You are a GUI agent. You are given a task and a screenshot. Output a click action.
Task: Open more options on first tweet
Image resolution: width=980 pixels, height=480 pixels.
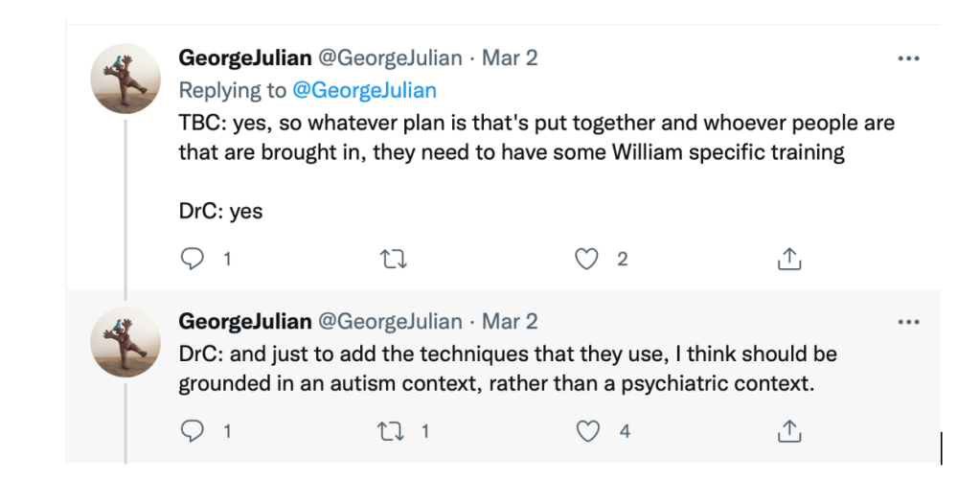pyautogui.click(x=908, y=58)
